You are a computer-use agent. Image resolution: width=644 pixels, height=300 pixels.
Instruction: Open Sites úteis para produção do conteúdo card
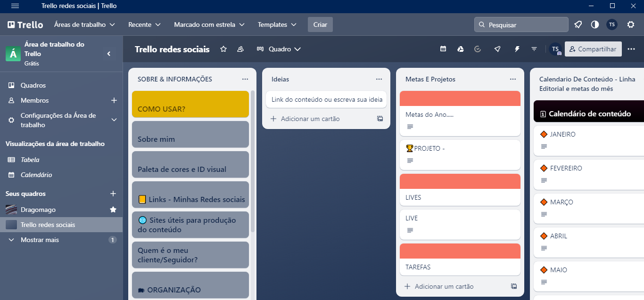[x=190, y=225]
